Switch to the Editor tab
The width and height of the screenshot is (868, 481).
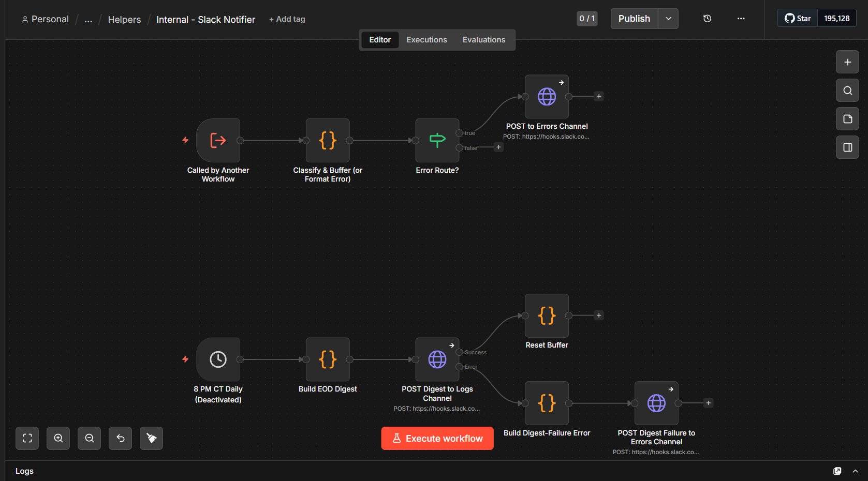tap(380, 40)
